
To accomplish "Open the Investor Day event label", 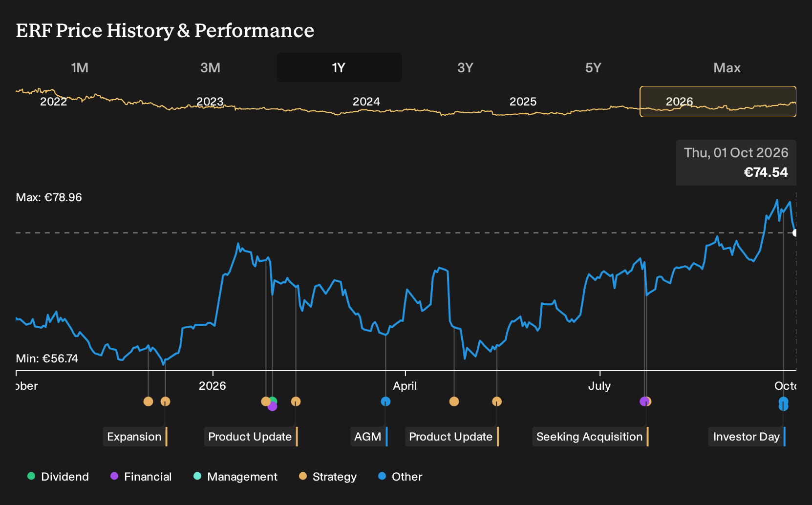I will (x=747, y=437).
